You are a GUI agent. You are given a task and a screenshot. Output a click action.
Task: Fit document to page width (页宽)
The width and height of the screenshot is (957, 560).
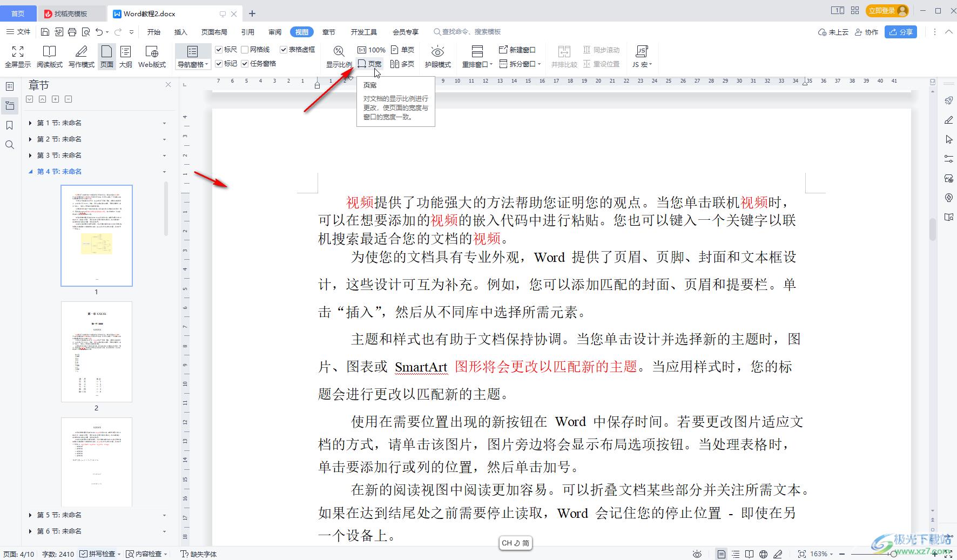[370, 64]
